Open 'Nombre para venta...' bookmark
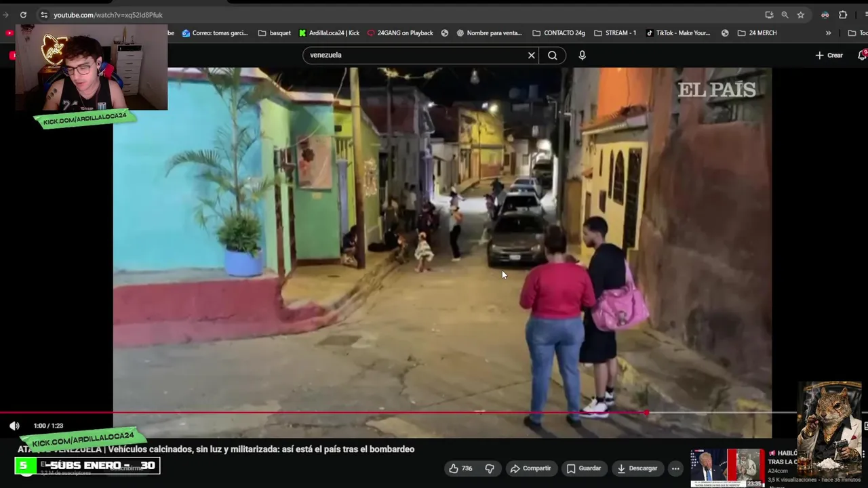The height and width of the screenshot is (488, 868). (x=489, y=33)
